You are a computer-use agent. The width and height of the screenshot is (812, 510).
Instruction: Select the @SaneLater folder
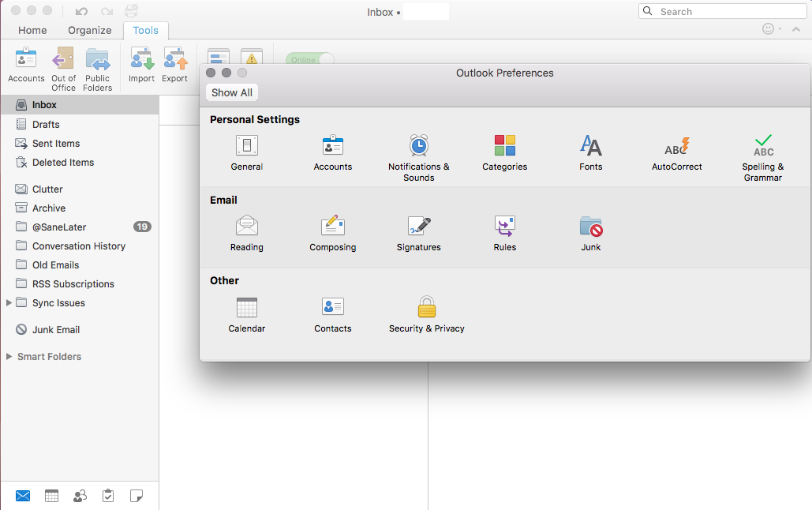tap(58, 227)
